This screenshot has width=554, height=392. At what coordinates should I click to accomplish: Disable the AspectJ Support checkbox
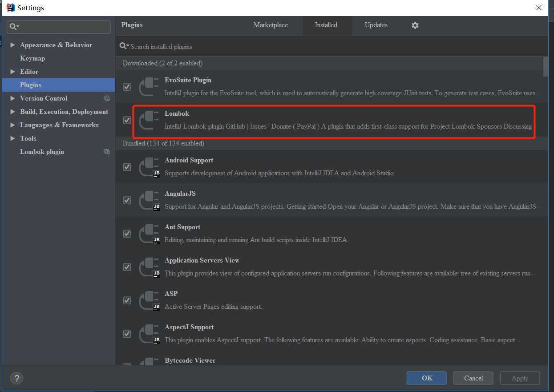tap(127, 334)
